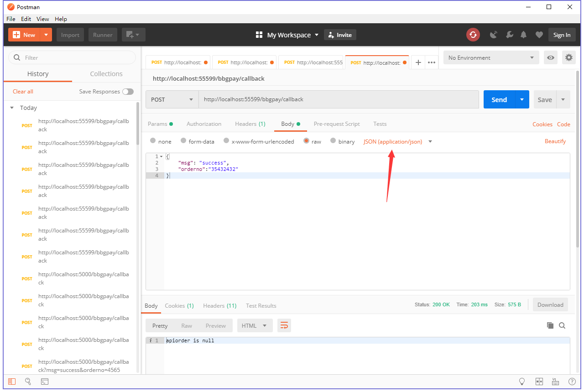584x392 pixels.
Task: Open the View menu
Action: point(43,19)
